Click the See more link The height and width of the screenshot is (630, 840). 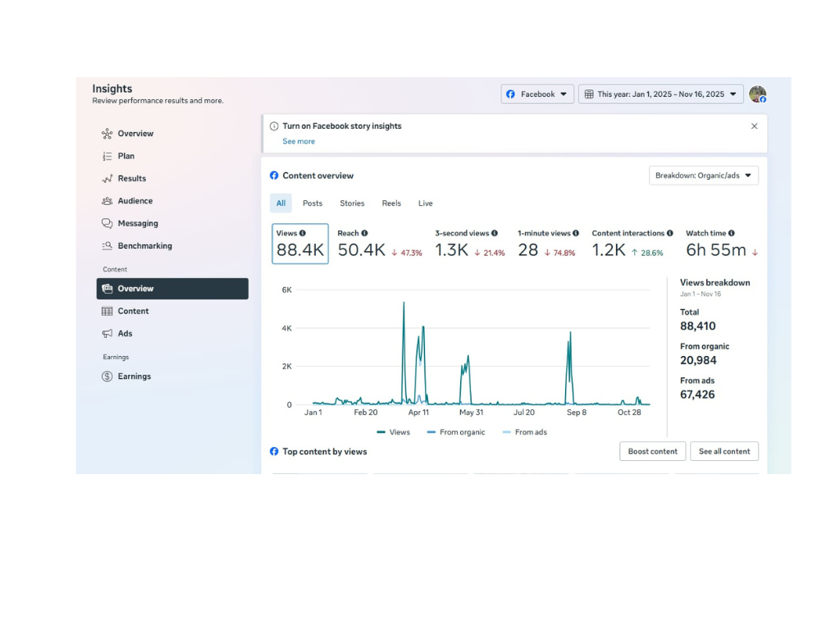299,142
